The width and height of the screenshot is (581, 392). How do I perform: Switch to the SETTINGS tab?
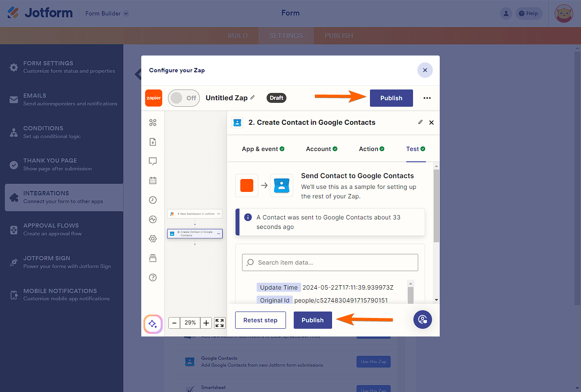(x=286, y=36)
